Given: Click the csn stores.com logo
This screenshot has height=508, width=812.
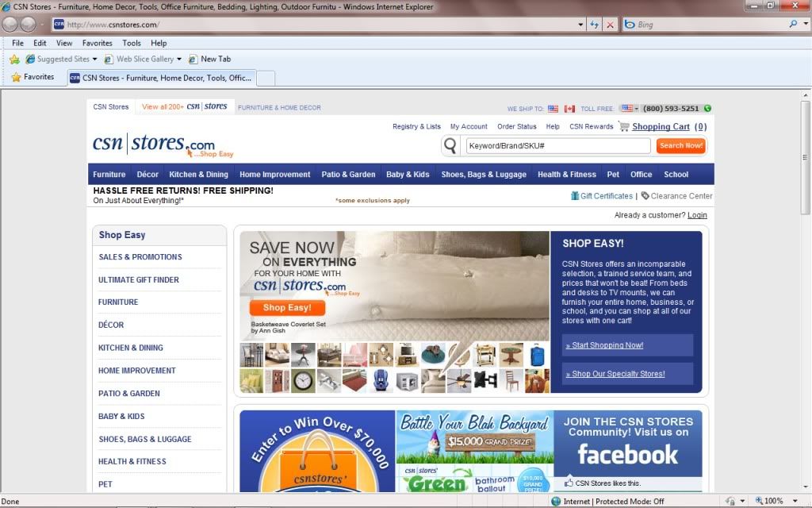Looking at the screenshot, I should (163, 144).
